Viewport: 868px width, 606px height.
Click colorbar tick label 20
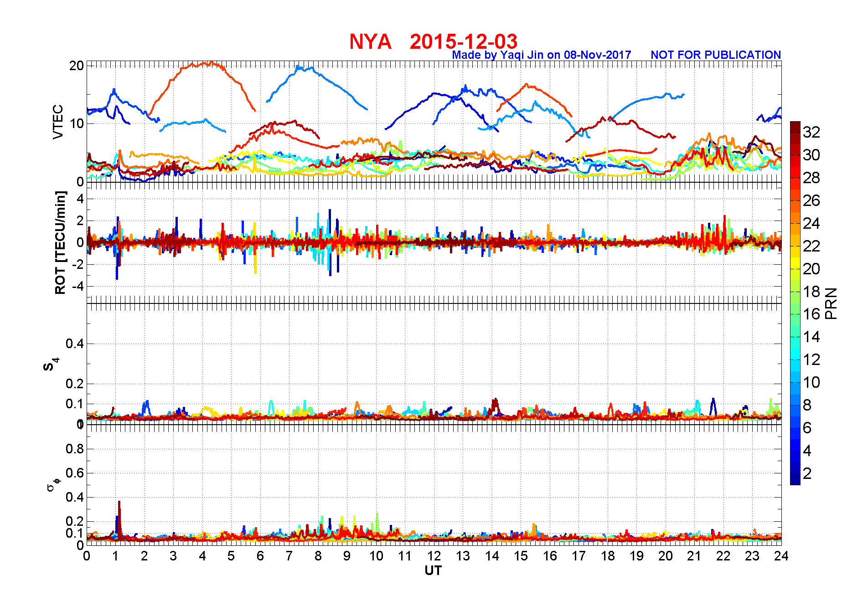[x=811, y=269]
